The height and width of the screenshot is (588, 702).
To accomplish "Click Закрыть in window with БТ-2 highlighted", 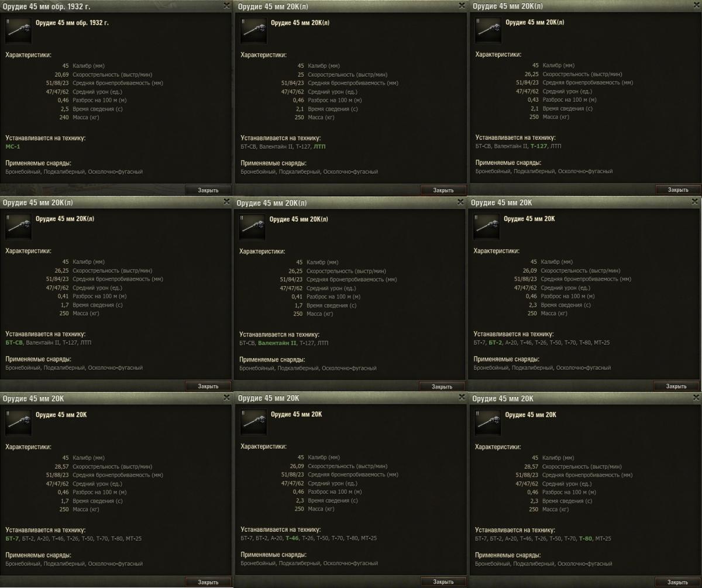I will tap(676, 386).
